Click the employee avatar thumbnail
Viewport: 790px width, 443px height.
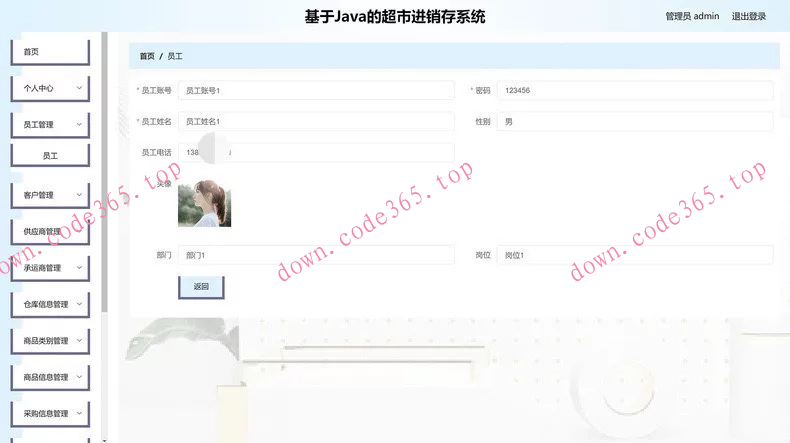205,203
